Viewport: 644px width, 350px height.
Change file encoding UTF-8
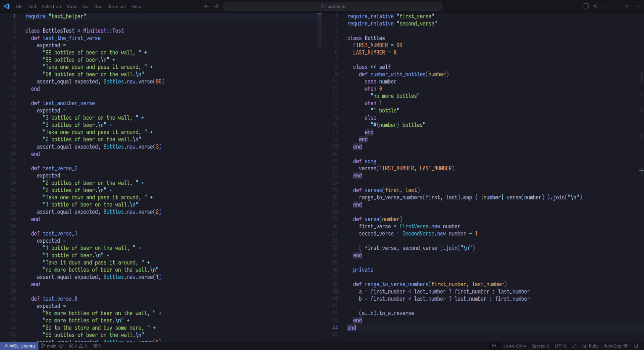(561, 346)
